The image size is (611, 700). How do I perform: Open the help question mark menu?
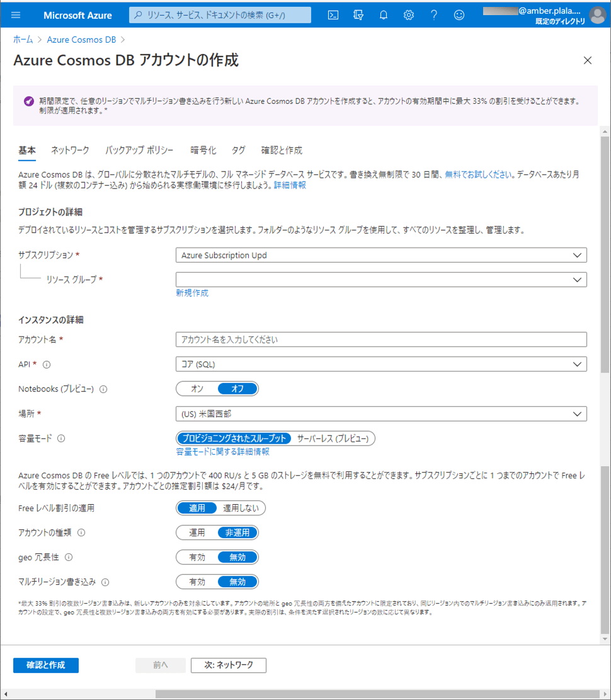[x=433, y=15]
